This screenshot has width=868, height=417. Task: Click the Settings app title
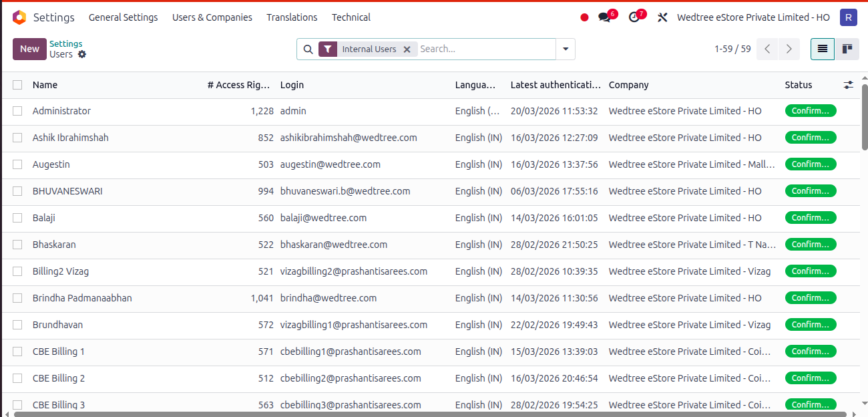54,17
